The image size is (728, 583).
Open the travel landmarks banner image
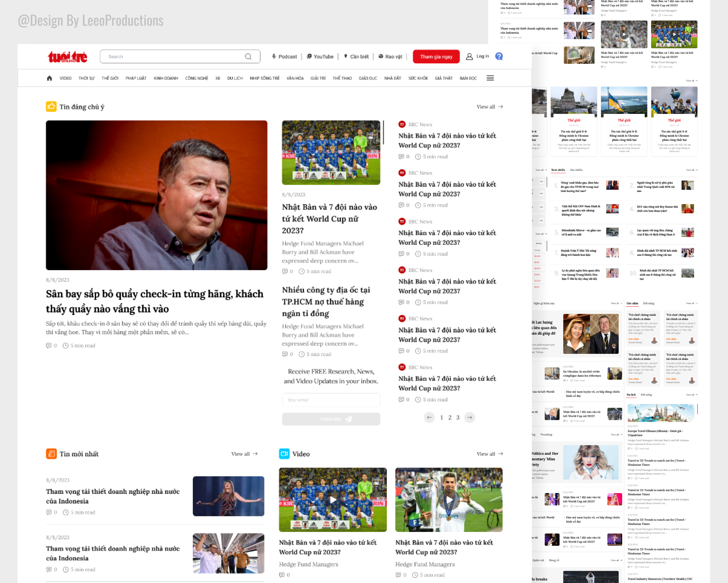661,413
